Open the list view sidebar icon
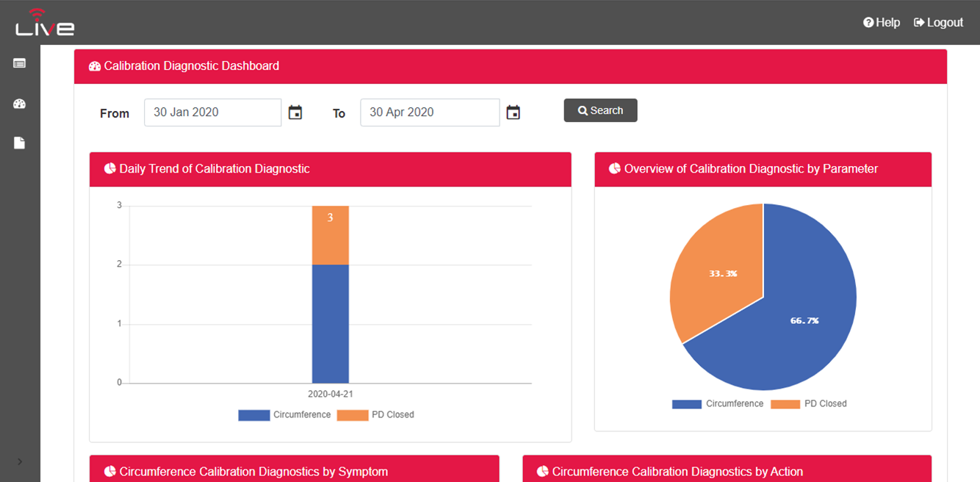Image resolution: width=980 pixels, height=482 pixels. pos(20,63)
